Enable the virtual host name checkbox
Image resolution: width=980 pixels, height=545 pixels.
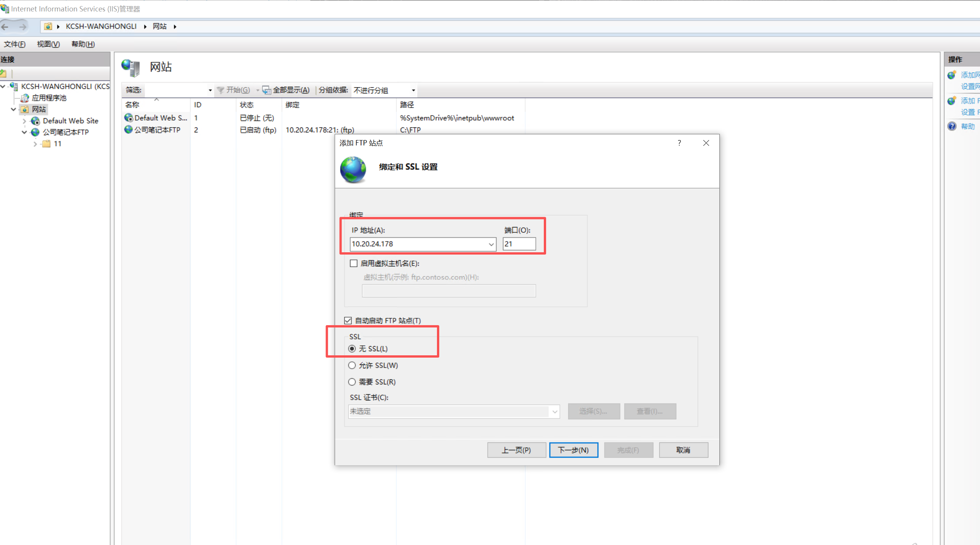click(x=354, y=263)
